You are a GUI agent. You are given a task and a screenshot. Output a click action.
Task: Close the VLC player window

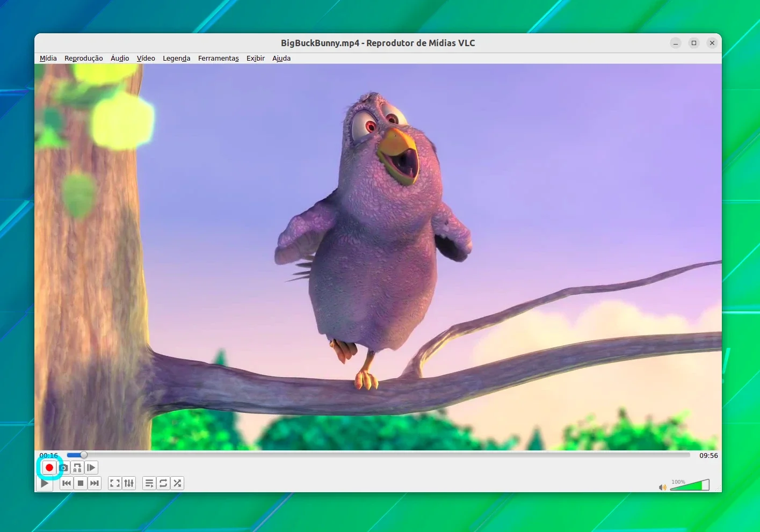(x=712, y=43)
